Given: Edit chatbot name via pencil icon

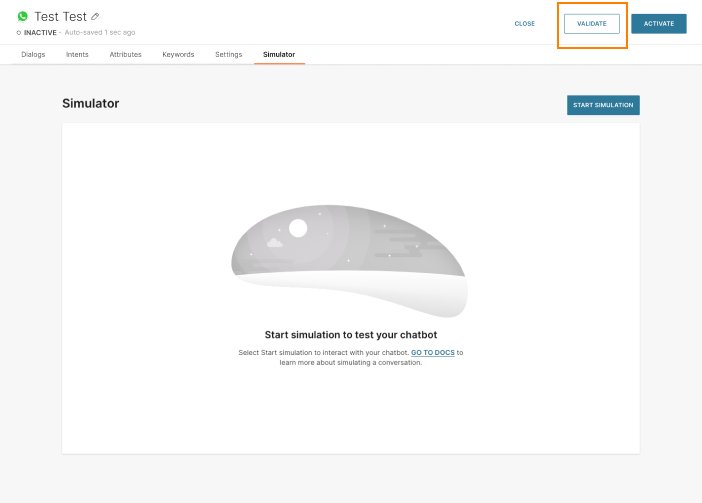Looking at the screenshot, I should [x=95, y=17].
